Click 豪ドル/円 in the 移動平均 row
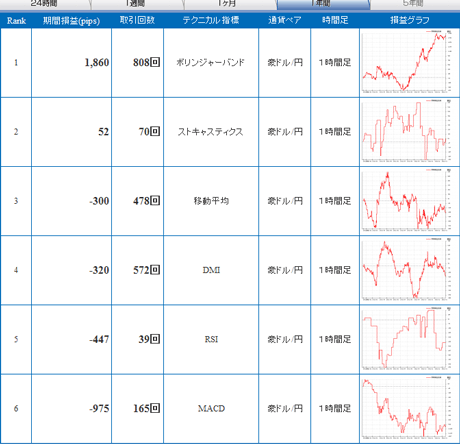The width and height of the screenshot is (460, 444). (285, 201)
